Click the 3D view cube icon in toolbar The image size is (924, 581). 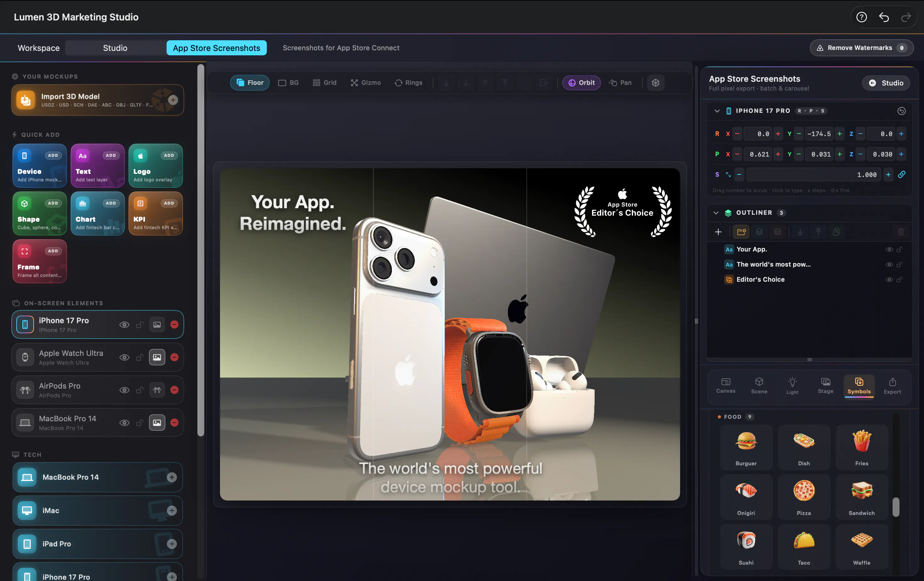pyautogui.click(x=655, y=83)
